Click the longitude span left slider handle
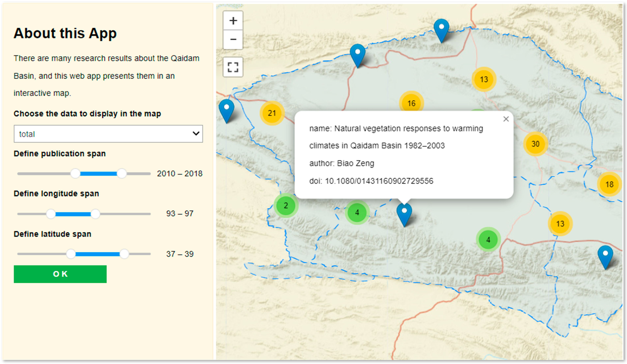The height and width of the screenshot is (364, 627). (x=51, y=214)
